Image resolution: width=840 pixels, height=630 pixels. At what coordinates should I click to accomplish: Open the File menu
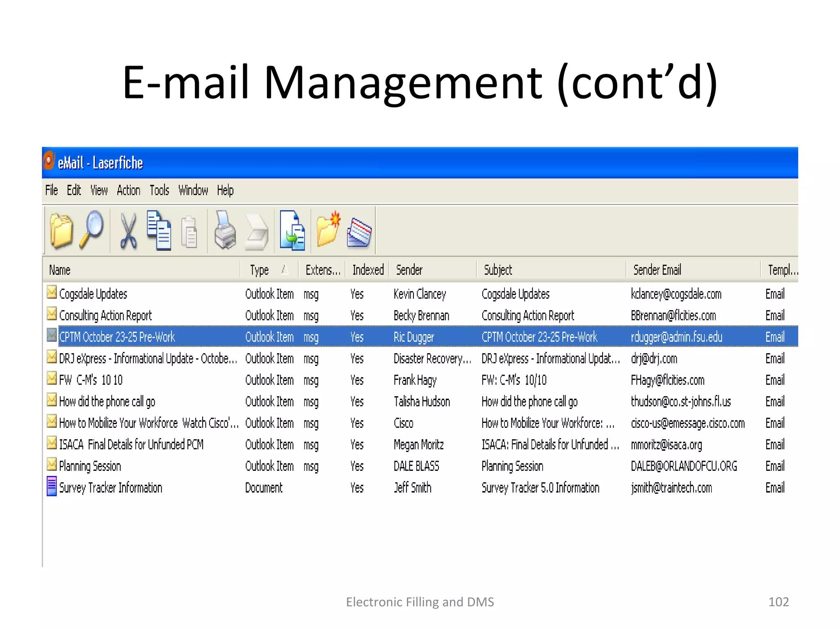[52, 190]
